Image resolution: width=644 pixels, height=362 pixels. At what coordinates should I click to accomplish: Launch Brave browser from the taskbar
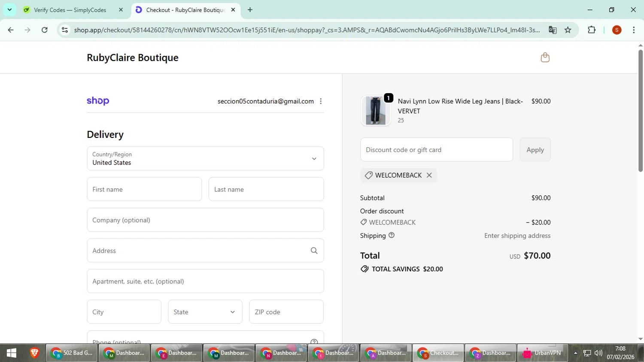tap(34, 353)
